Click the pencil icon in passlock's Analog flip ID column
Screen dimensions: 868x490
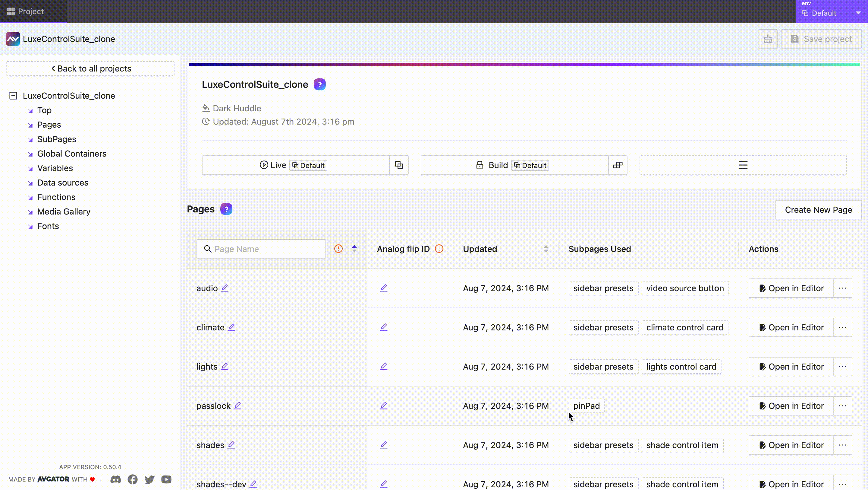pos(384,406)
